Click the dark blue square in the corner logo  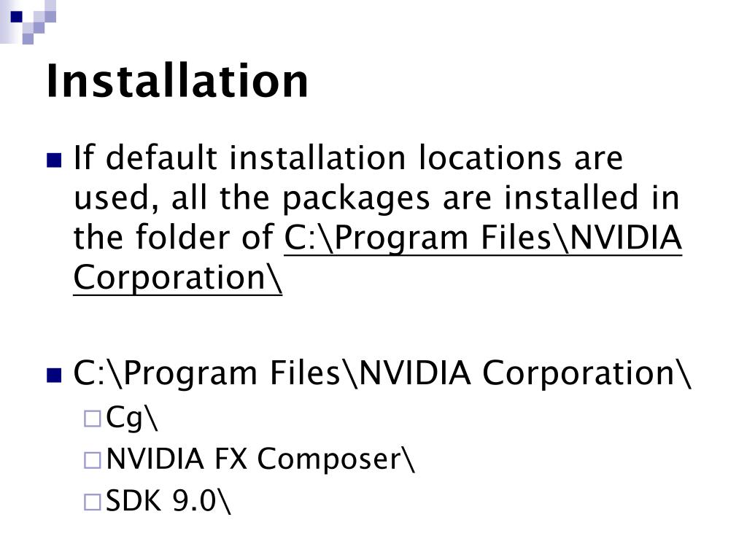point(16,17)
